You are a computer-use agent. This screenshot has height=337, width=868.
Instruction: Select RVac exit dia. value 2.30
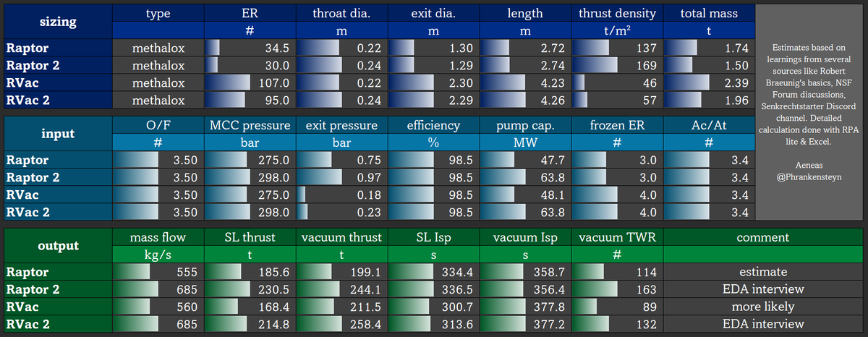(x=433, y=82)
